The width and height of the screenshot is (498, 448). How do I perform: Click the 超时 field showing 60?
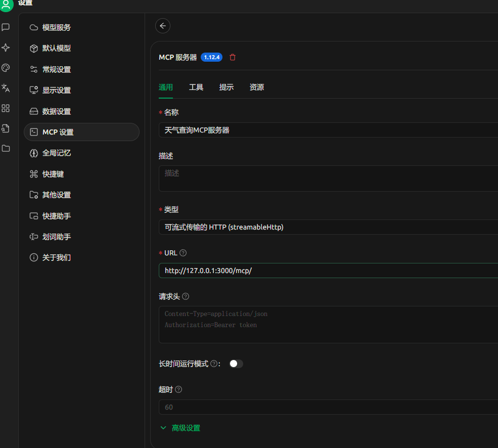(329, 407)
